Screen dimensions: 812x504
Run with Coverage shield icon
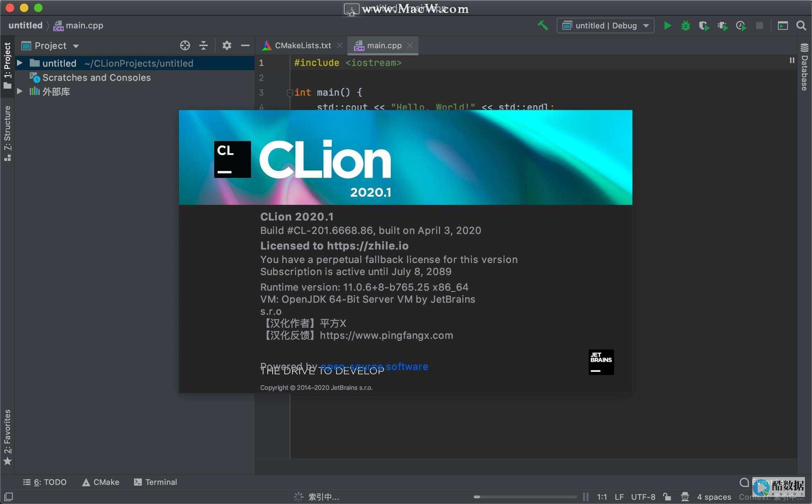pyautogui.click(x=704, y=26)
